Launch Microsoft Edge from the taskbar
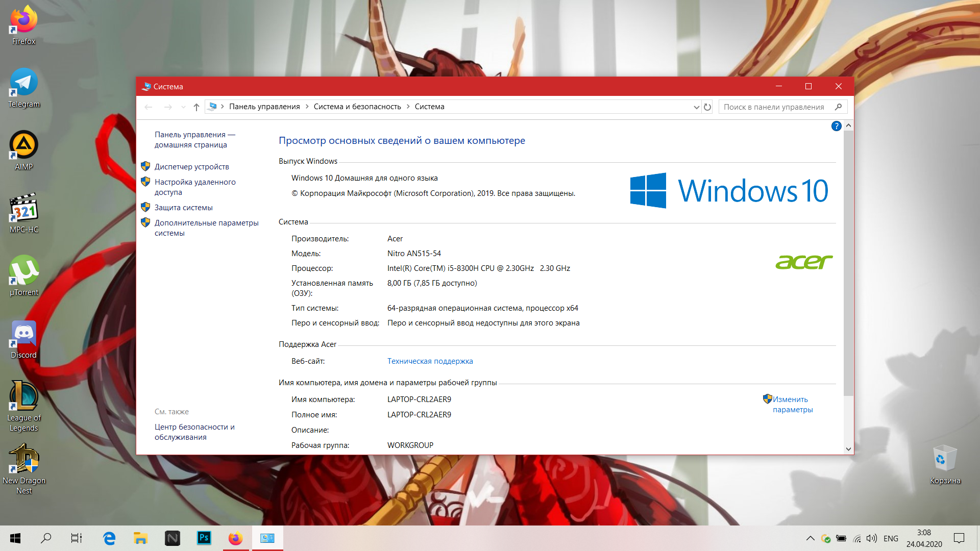The width and height of the screenshot is (980, 551). 109,538
